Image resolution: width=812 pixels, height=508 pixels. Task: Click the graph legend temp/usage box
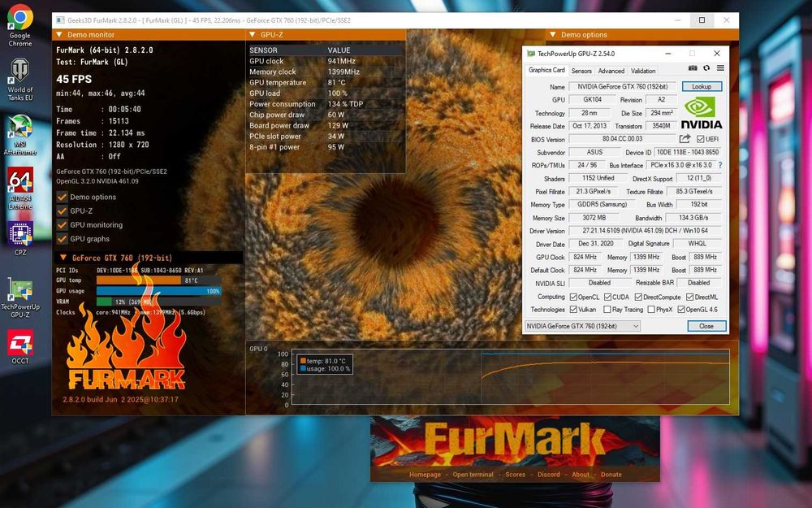pyautogui.click(x=325, y=365)
